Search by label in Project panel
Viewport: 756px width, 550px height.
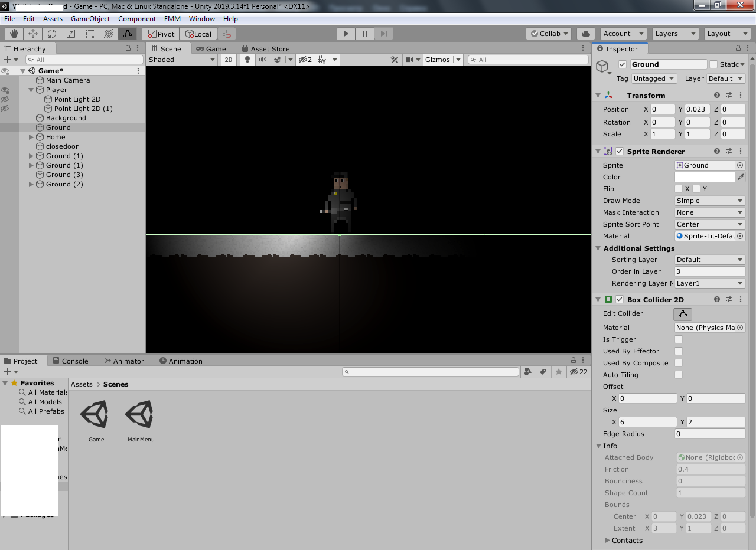[x=543, y=372]
